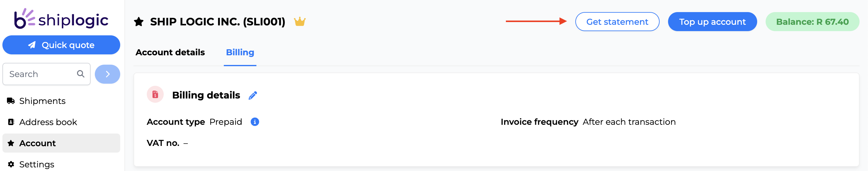868x171 pixels.
Task: Focus the Search input field
Action: pos(47,74)
